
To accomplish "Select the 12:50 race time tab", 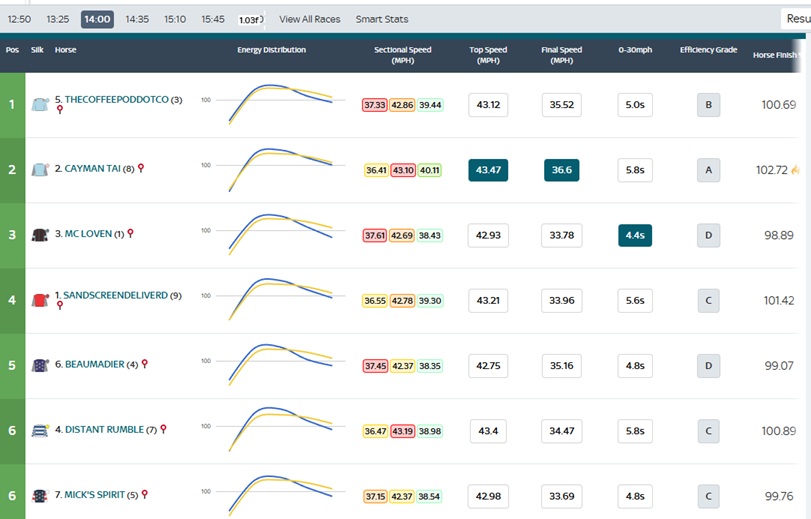I will coord(19,19).
